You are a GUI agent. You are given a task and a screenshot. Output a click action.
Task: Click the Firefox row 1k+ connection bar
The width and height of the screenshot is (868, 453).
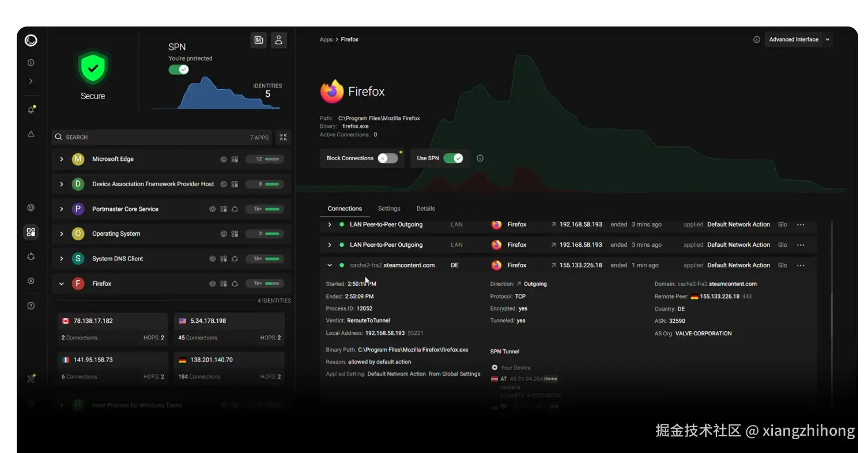coord(265,284)
